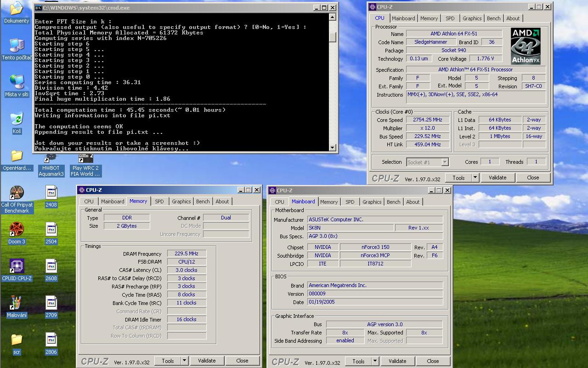Select the Malování paint shortcut icon
The image size is (588, 368).
(17, 303)
